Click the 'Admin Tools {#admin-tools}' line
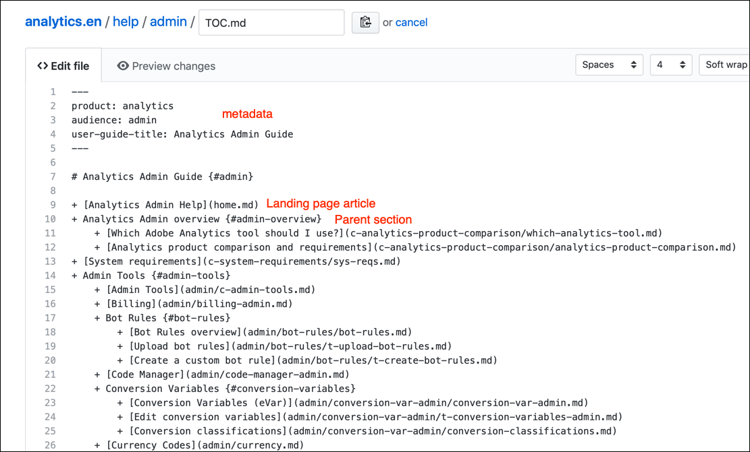Viewport: 750px width, 452px height. tap(151, 276)
